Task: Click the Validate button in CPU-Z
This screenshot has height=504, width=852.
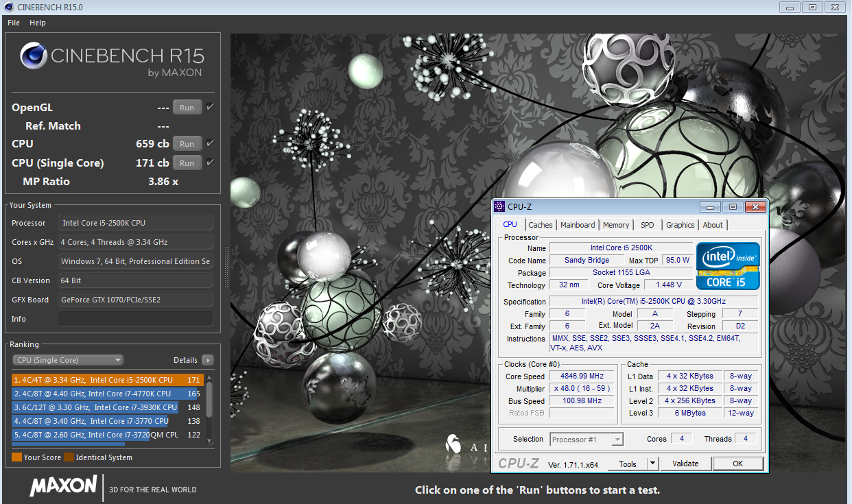Action: [x=685, y=464]
